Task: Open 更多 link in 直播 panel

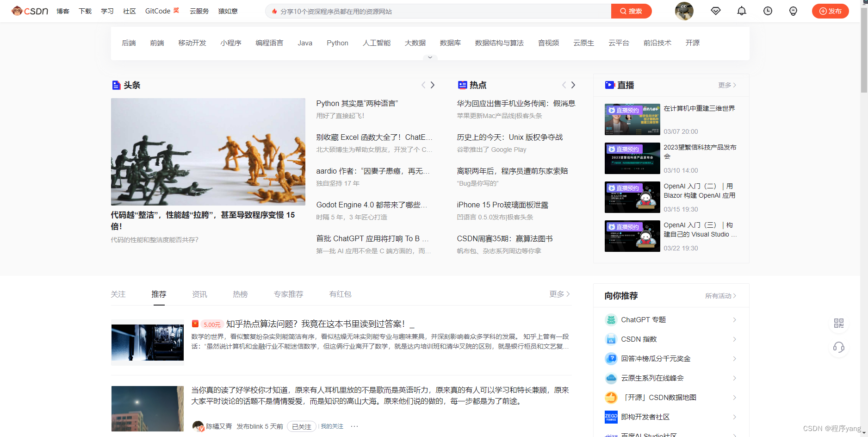Action: (x=727, y=85)
